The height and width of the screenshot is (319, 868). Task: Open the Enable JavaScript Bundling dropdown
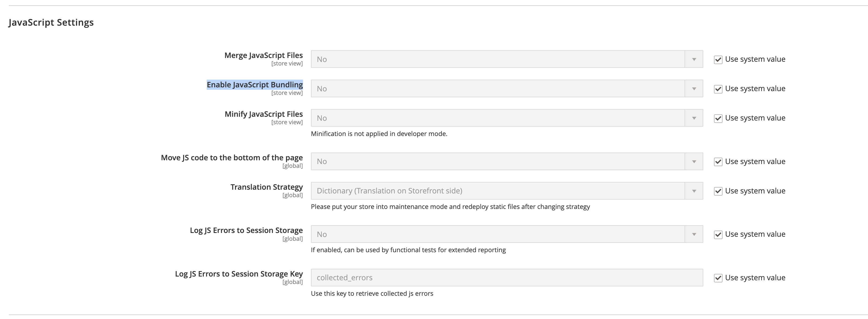click(x=694, y=88)
